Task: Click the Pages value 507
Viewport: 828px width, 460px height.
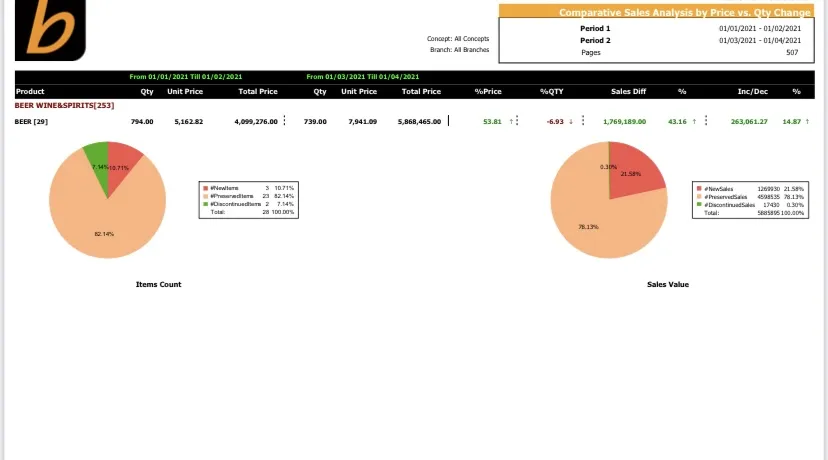Action: pos(792,52)
